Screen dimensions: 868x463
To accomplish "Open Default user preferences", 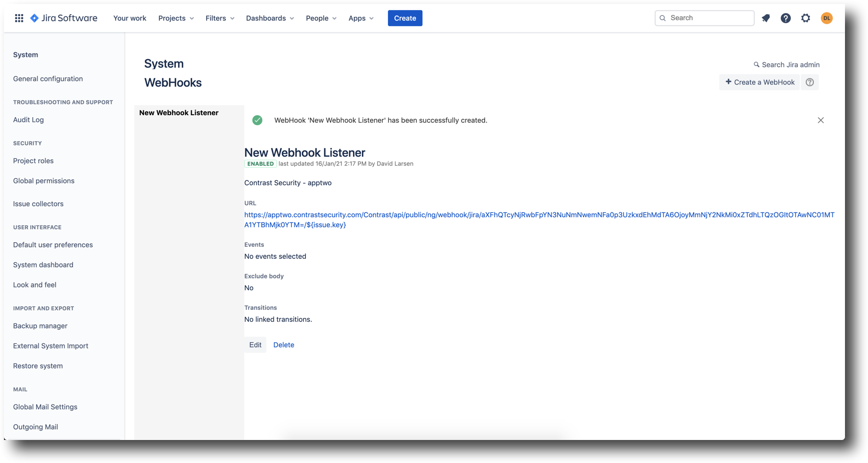I will click(53, 245).
